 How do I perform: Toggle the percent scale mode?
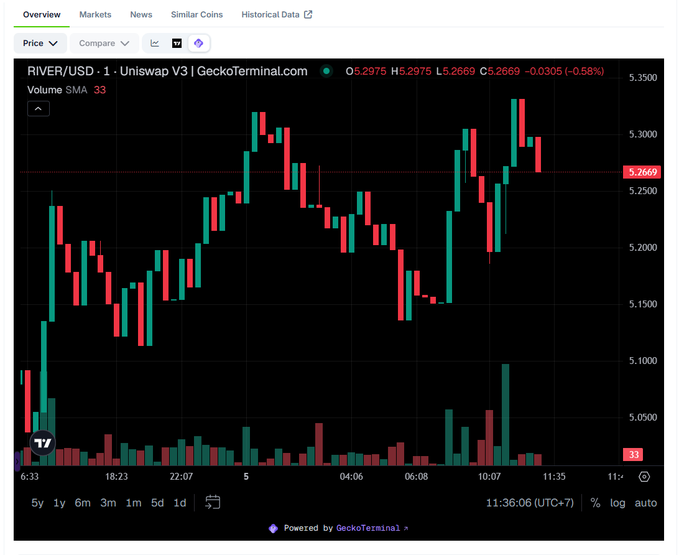coord(595,503)
